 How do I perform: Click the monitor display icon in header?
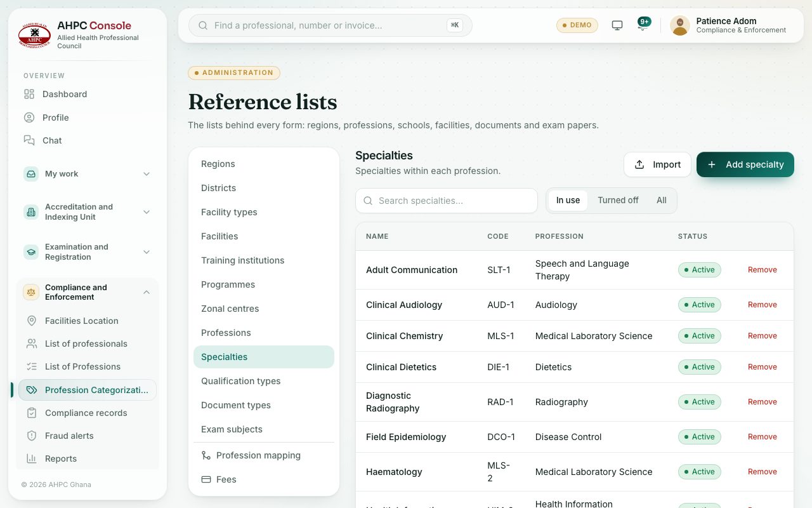[x=617, y=25]
